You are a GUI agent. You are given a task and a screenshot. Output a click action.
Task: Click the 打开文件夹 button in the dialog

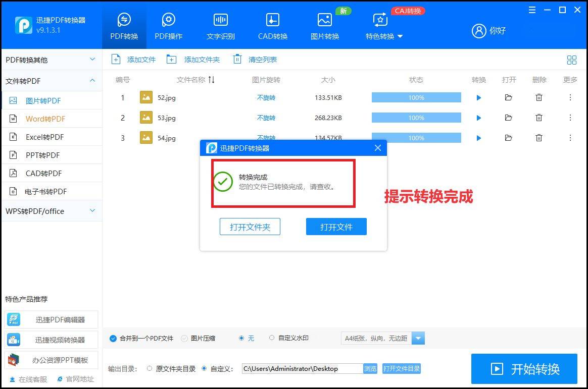(x=250, y=227)
